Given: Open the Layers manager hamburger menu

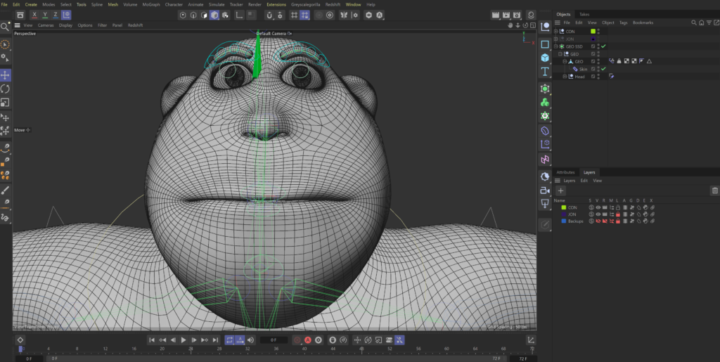Looking at the screenshot, I should point(557,181).
